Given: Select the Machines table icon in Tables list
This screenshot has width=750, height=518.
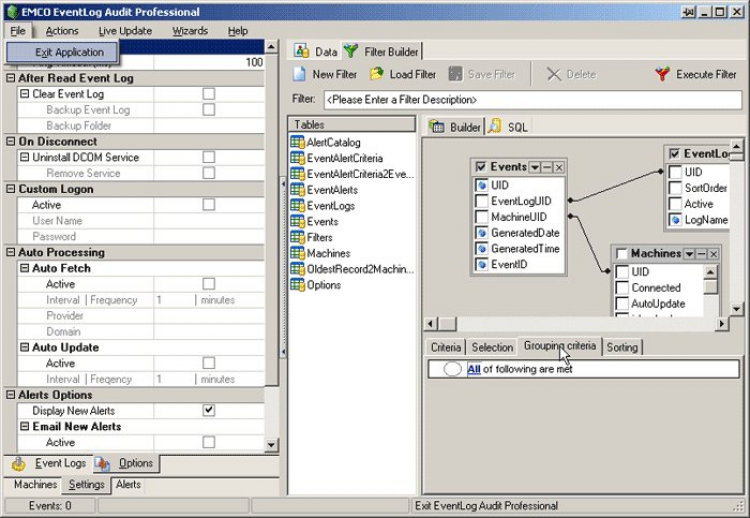Looking at the screenshot, I should 298,253.
